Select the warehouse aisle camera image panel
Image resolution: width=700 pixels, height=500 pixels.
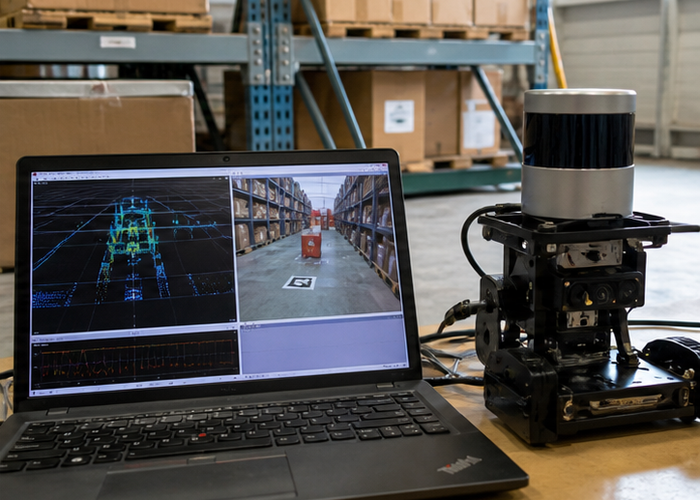pyautogui.click(x=316, y=245)
